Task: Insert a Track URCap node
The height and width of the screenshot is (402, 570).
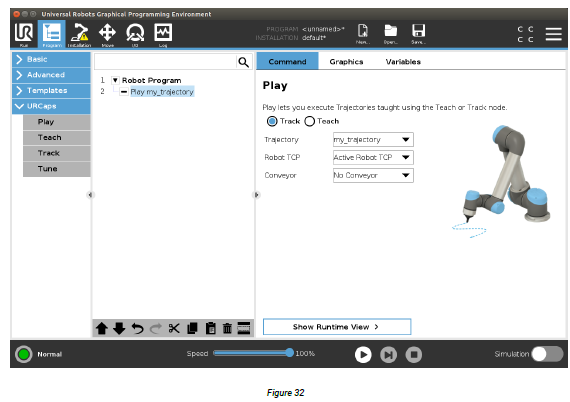Action: coord(57,153)
